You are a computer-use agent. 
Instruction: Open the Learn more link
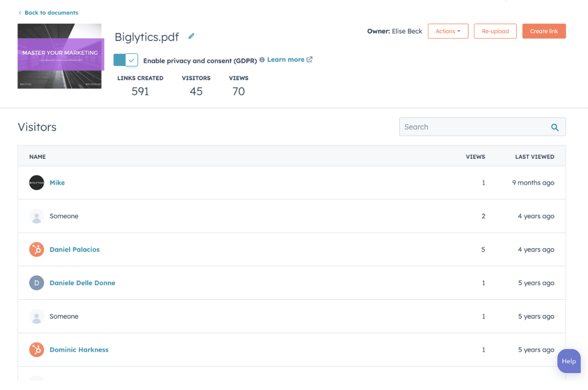click(286, 60)
